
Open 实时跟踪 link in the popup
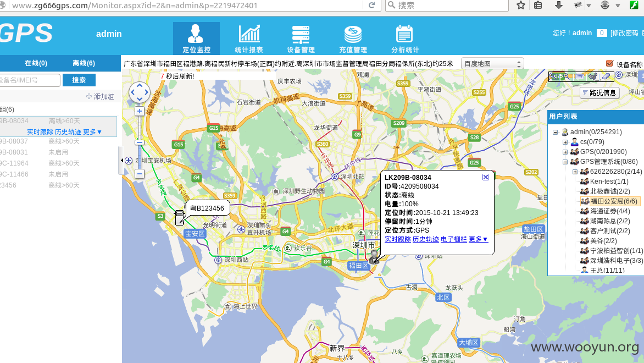398,239
